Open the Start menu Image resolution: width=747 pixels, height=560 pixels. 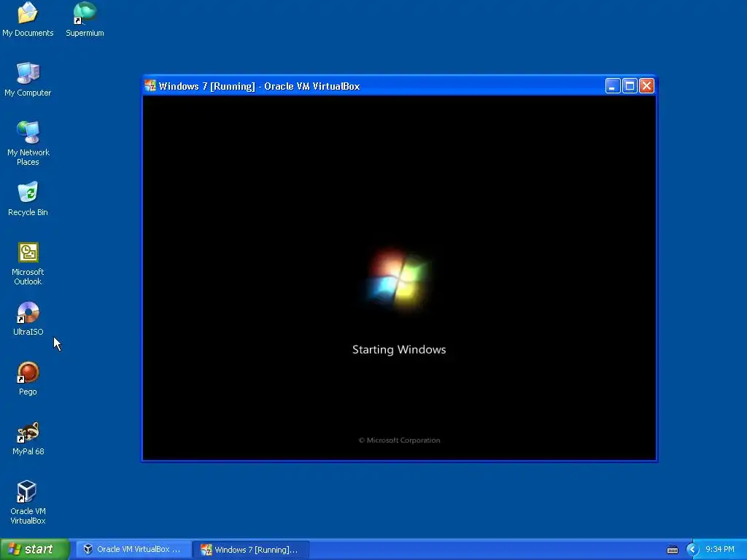point(34,549)
